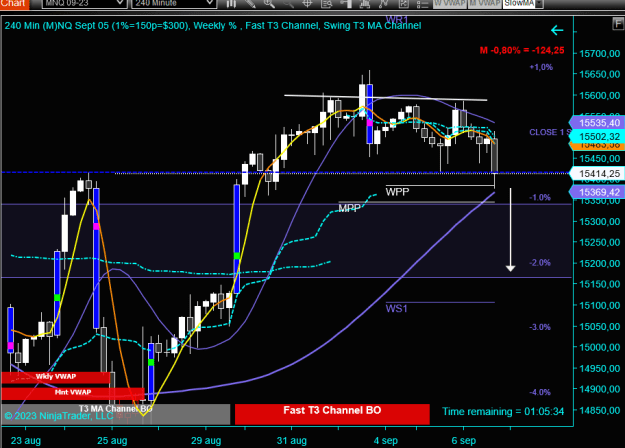625x448 pixels.
Task: Click the -4.0% level label
Action: 540,392
